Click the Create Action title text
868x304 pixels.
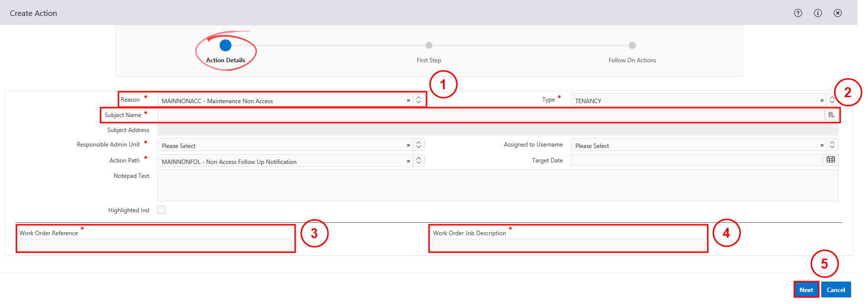click(x=33, y=13)
